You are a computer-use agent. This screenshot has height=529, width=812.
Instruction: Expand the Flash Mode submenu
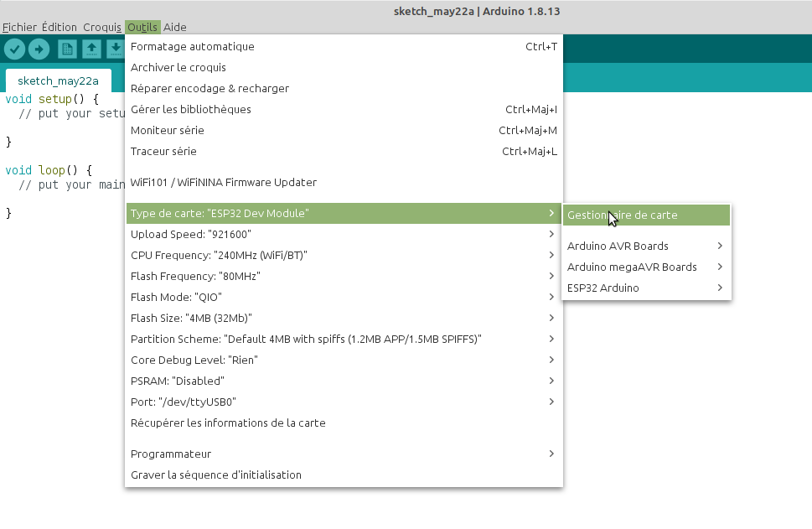344,298
